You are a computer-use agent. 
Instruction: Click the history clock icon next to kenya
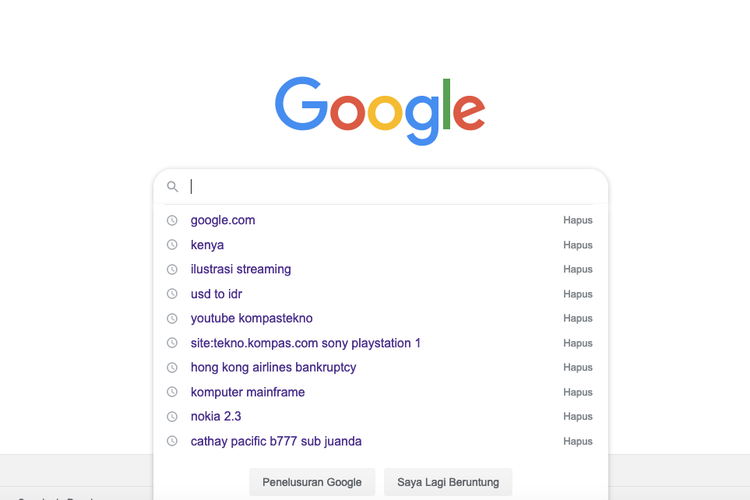[172, 245]
